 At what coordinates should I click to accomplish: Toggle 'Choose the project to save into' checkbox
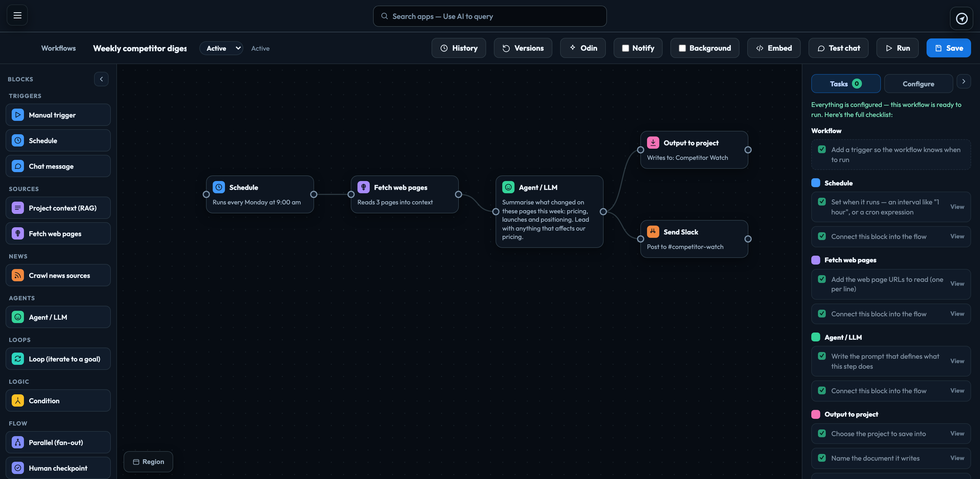822,433
